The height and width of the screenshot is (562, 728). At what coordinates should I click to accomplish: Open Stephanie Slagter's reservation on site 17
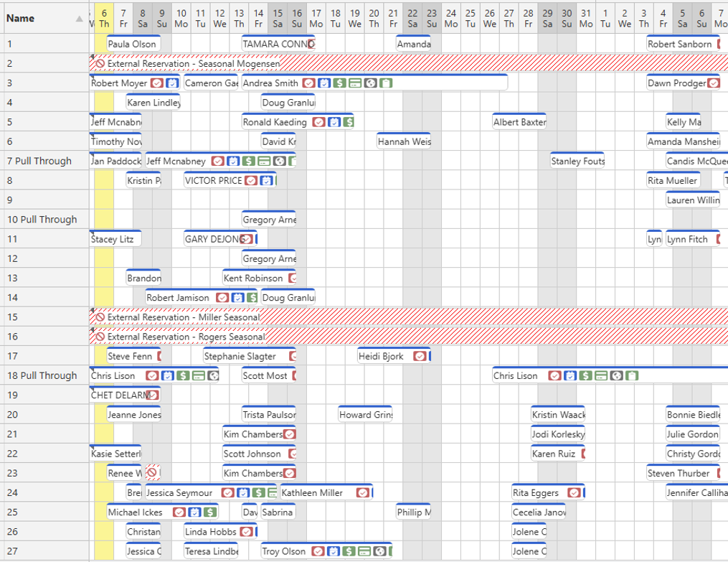250,356
